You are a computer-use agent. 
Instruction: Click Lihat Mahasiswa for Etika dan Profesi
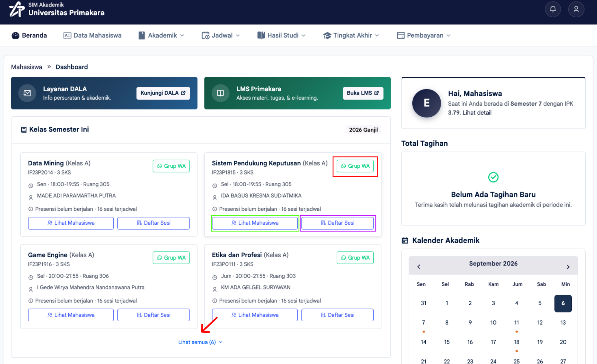pyautogui.click(x=255, y=315)
